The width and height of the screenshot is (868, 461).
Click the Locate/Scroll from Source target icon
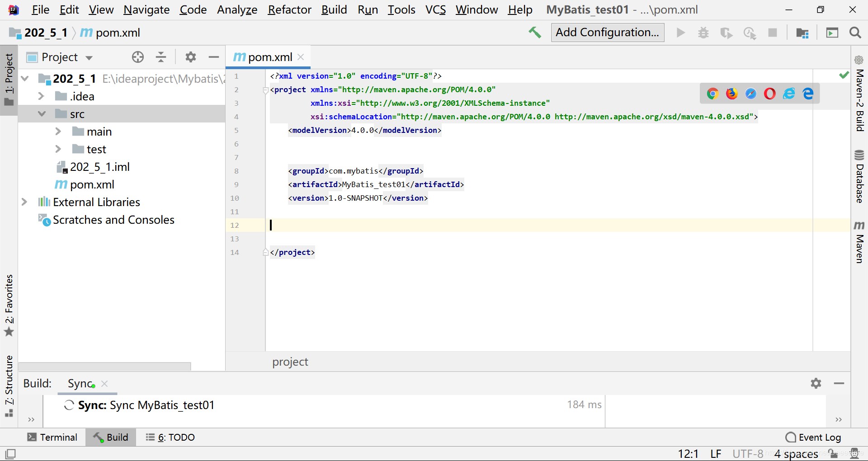click(138, 57)
